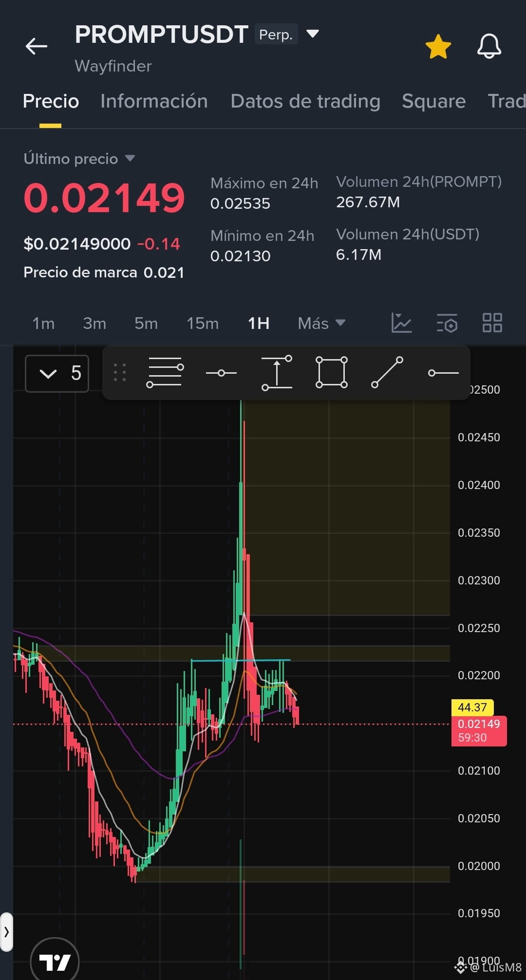Open price alert bell icon
This screenshot has width=526, height=980.
coord(489,47)
